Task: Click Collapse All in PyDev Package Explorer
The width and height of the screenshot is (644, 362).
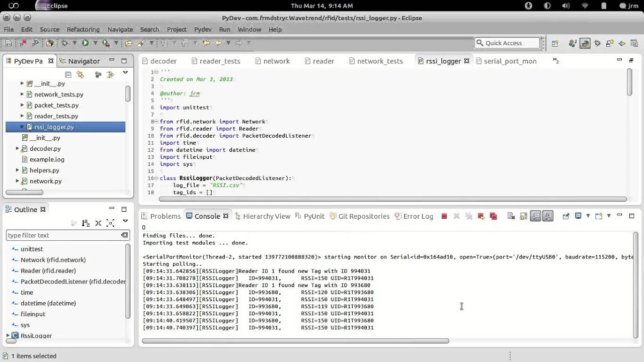Action: (x=67, y=74)
